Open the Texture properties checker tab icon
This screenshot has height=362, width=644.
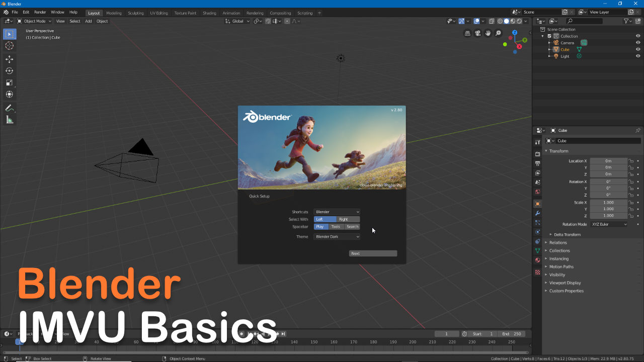click(x=538, y=273)
